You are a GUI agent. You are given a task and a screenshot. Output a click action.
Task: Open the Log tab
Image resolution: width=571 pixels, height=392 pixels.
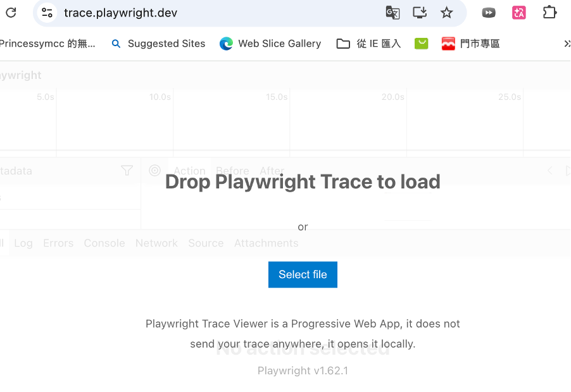(23, 243)
